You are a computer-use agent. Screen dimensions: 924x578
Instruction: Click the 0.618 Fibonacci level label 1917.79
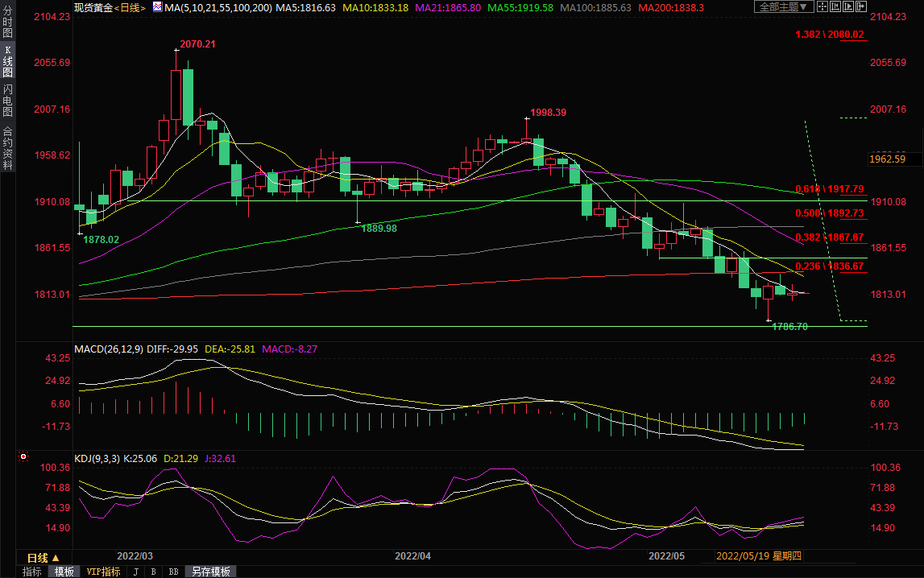(829, 189)
